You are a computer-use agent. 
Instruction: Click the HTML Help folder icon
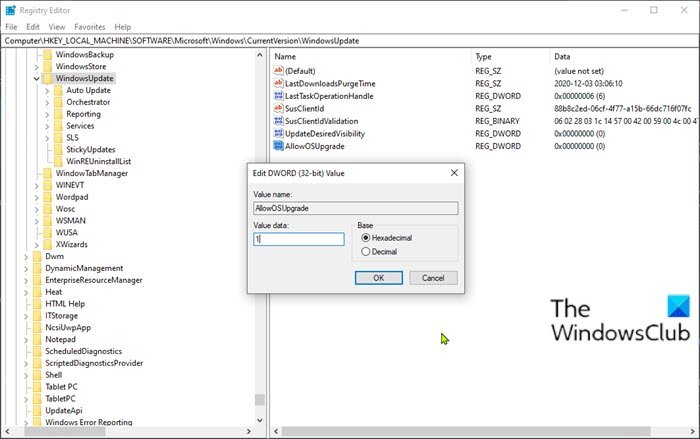click(38, 304)
